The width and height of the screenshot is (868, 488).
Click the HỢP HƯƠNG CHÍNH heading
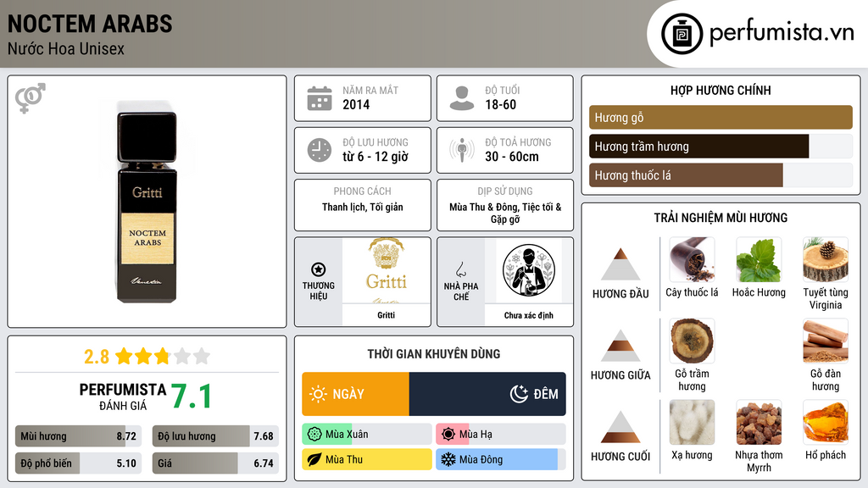pyautogui.click(x=721, y=90)
